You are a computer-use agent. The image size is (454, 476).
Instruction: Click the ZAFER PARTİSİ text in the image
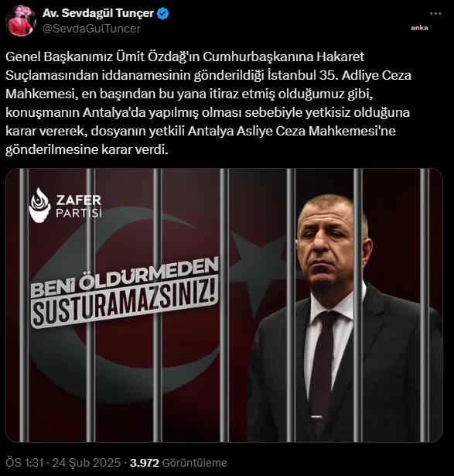(79, 206)
